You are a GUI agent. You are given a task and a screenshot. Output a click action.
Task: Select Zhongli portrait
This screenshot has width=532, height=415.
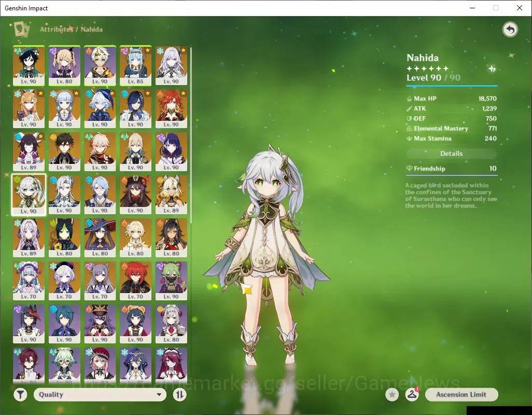pyautogui.click(x=64, y=151)
